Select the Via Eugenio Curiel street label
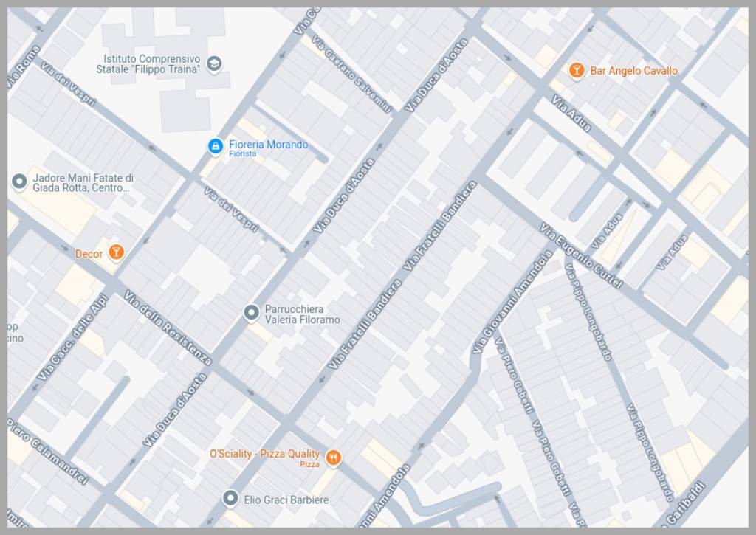This screenshot has width=756, height=535. click(x=581, y=255)
